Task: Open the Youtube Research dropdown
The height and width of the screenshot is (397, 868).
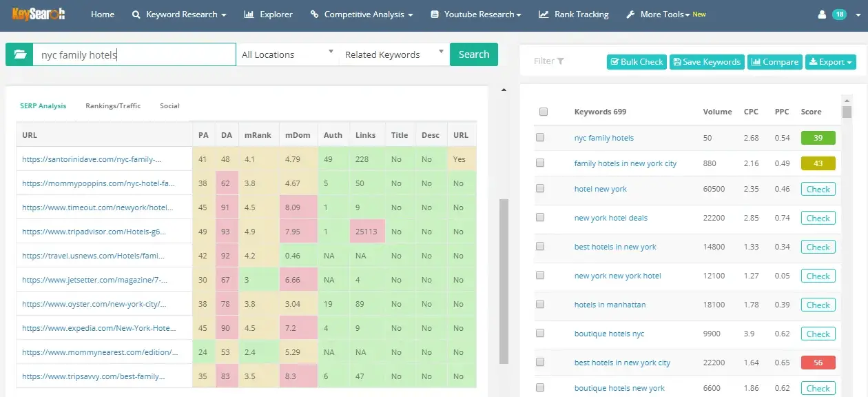Action: tap(475, 14)
